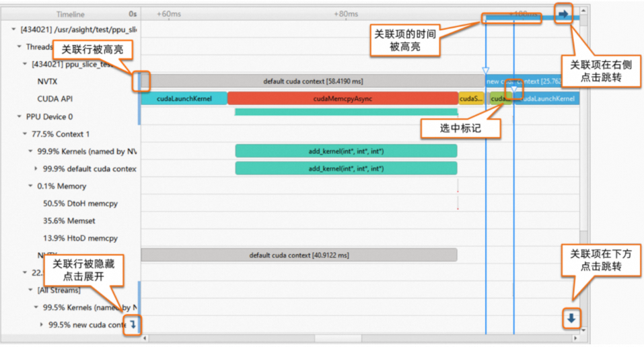Click the yellow cudaS... bar
The width and height of the screenshot is (644, 347).
point(471,99)
